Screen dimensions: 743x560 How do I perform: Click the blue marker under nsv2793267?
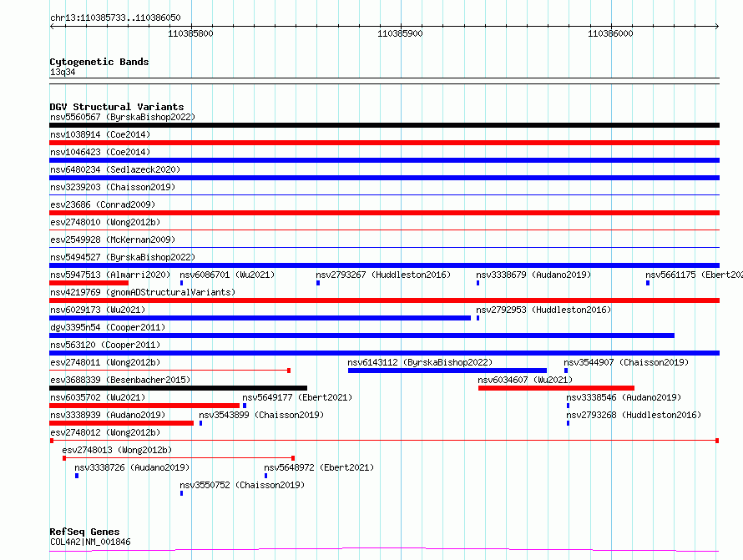tap(318, 283)
